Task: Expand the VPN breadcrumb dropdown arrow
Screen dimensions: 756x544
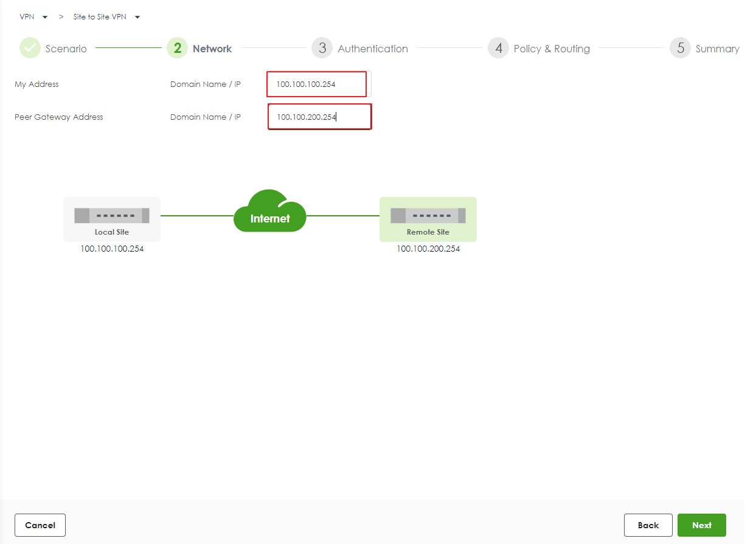Action: tap(45, 17)
